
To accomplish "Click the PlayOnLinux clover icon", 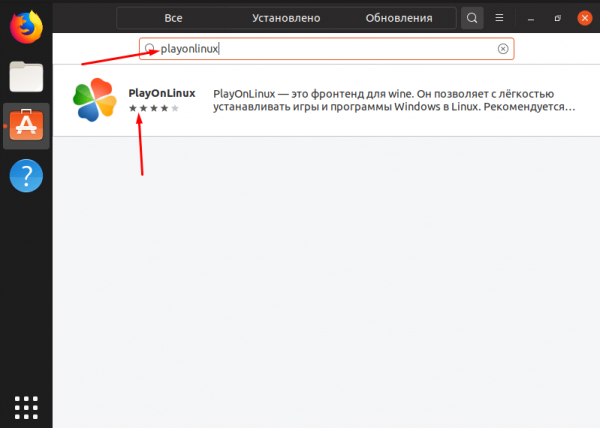I will tap(95, 100).
